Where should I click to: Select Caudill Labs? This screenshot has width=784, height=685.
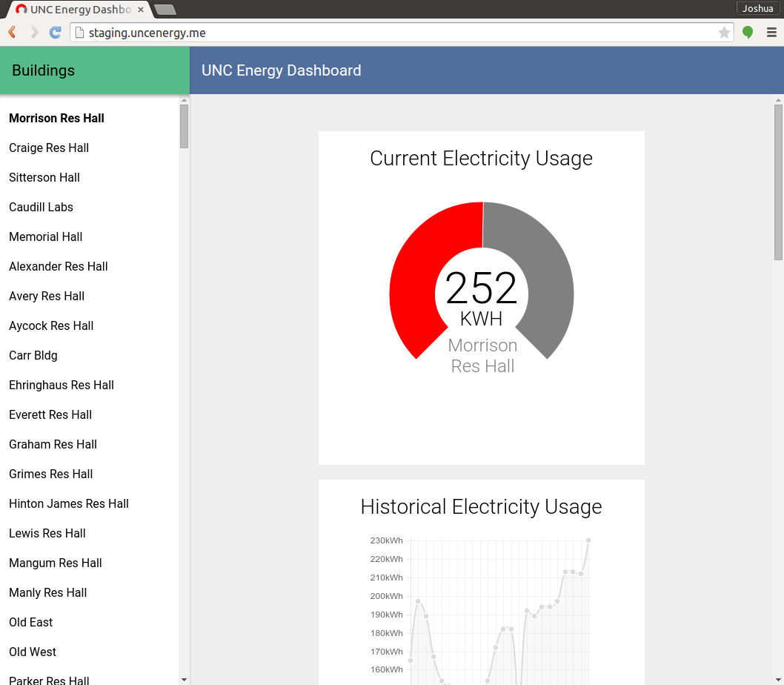pos(41,207)
